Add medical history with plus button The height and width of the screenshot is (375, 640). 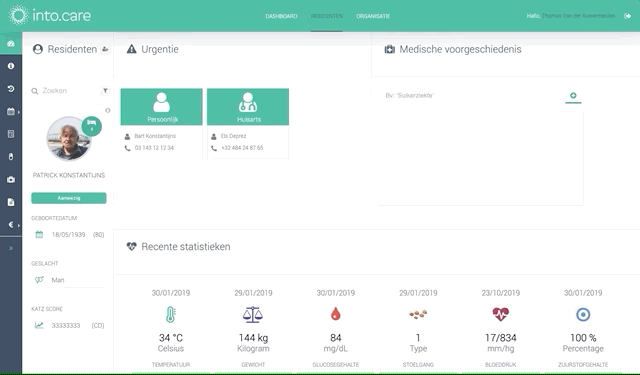coord(573,95)
